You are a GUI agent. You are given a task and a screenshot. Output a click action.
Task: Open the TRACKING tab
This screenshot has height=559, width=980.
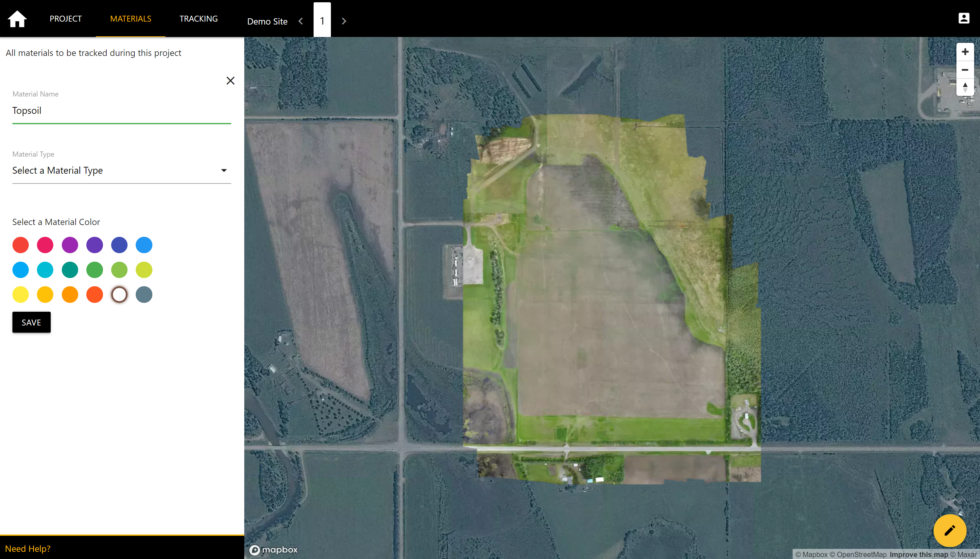[x=198, y=18]
